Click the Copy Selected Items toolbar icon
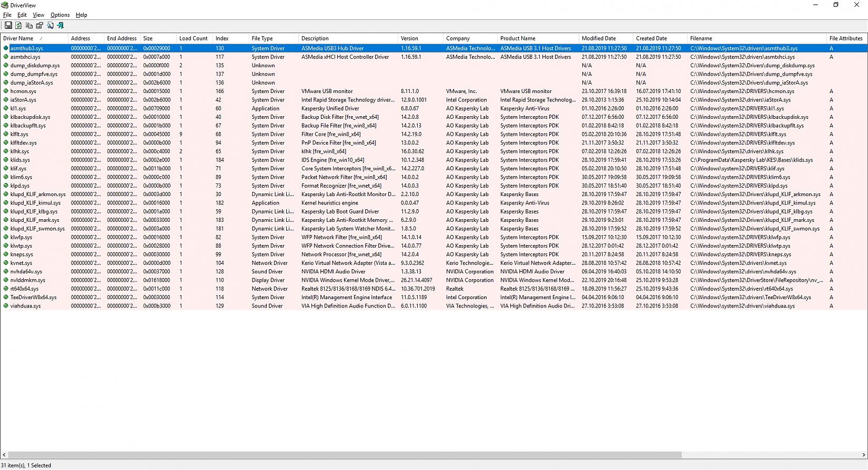 29,25
